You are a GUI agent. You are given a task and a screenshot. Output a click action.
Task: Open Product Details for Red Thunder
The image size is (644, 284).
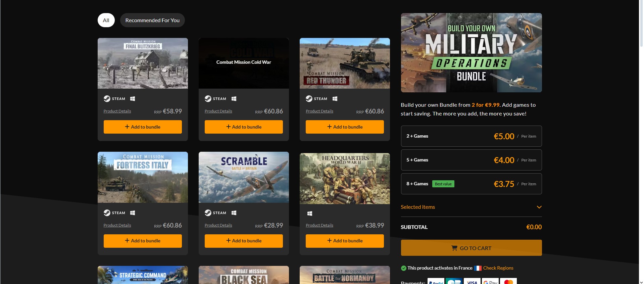click(319, 111)
